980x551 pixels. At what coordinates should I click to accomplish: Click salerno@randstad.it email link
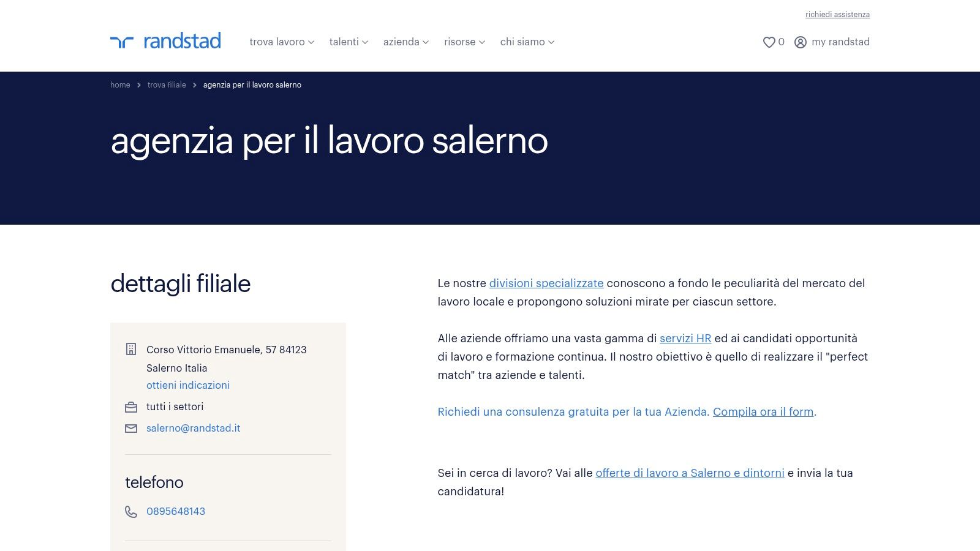(193, 428)
